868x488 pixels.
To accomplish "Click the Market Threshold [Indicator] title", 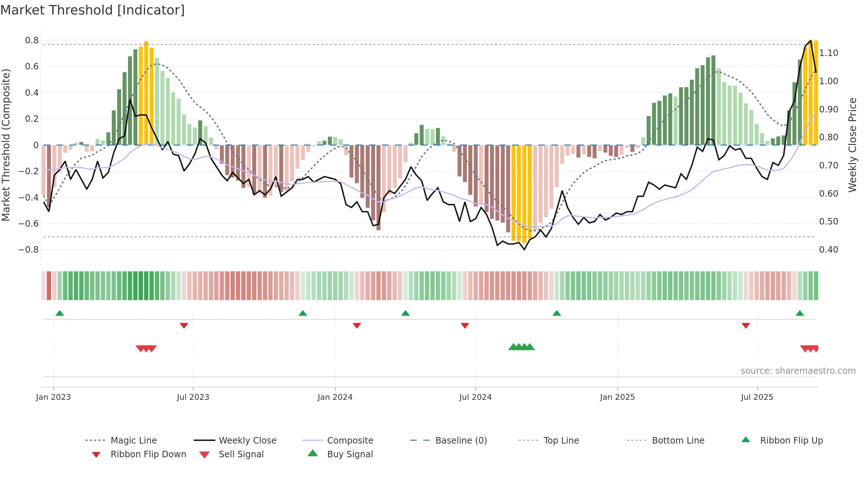I will coord(93,10).
